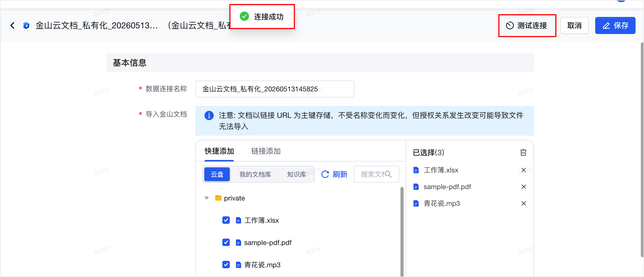644x277 pixels.
Task: Switch to the 快捷添加 tab
Action: (219, 151)
